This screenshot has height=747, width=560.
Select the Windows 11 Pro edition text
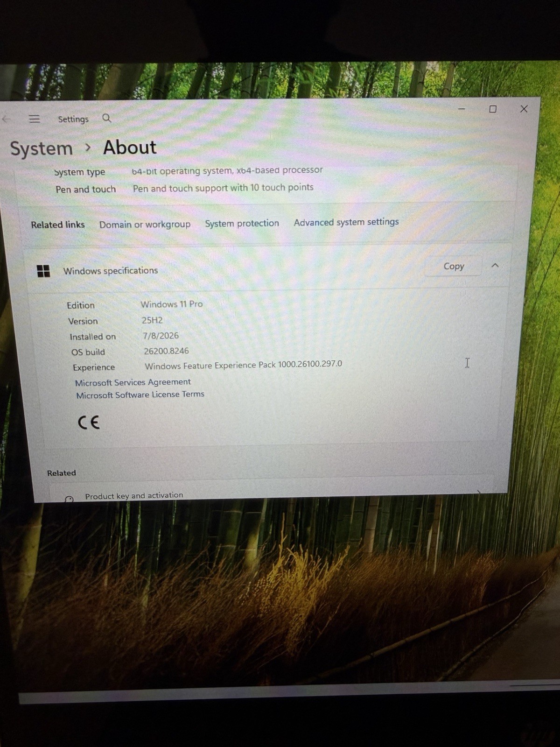coord(172,304)
